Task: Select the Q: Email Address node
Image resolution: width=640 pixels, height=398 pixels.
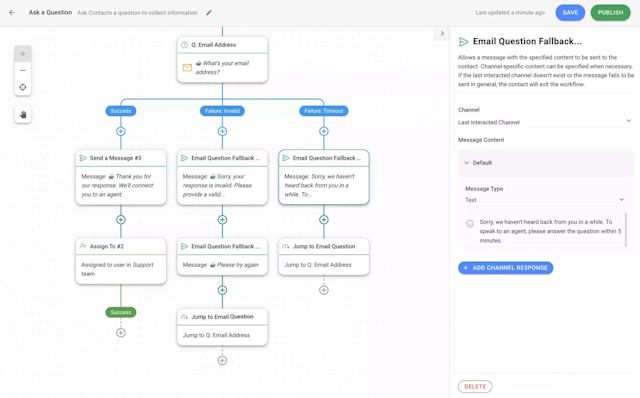Action: pos(222,60)
